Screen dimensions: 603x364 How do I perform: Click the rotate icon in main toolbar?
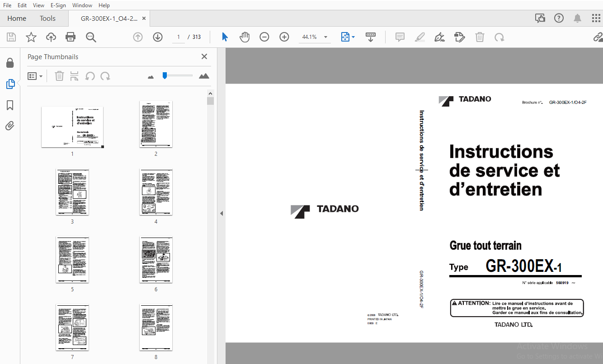[x=499, y=37]
